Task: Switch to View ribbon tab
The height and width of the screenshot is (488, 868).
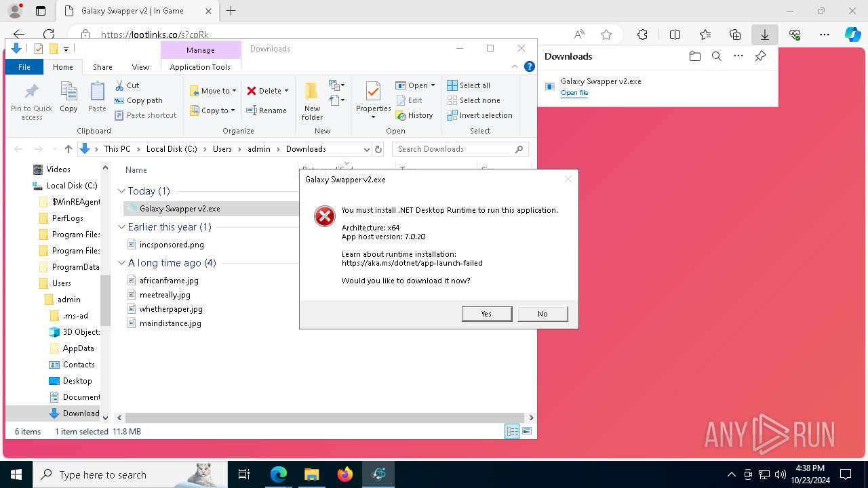Action: pyautogui.click(x=140, y=67)
